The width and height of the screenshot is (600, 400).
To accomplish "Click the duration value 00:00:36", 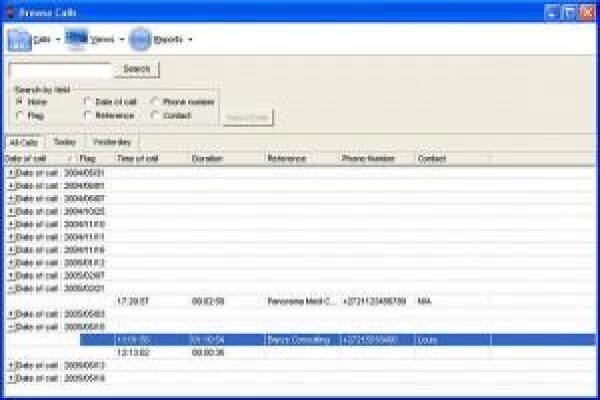I will pos(208,353).
